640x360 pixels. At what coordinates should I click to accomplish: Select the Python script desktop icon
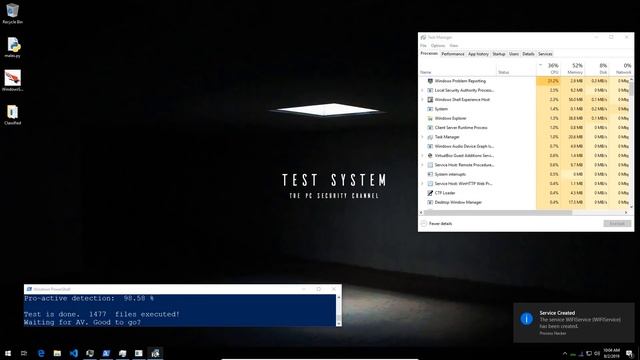coord(13,47)
